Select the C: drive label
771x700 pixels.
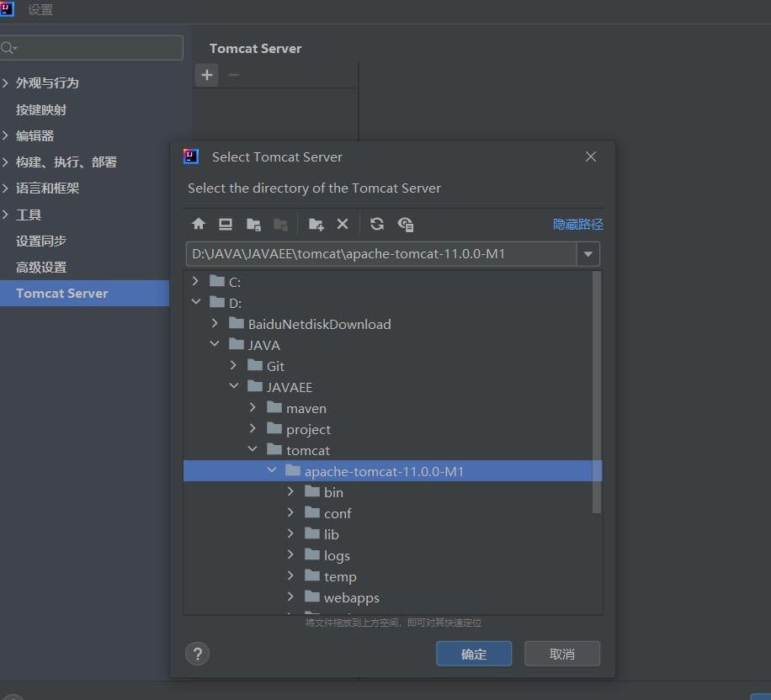coord(235,282)
